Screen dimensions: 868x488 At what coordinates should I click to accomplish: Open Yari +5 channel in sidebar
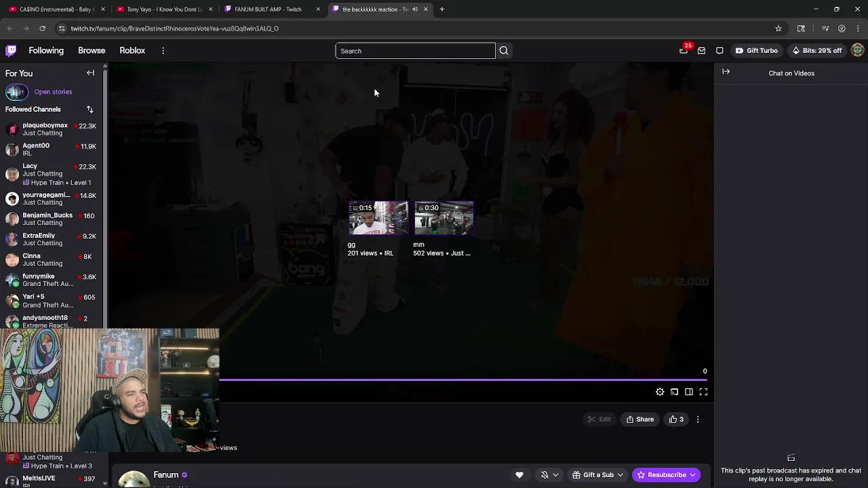click(51, 301)
